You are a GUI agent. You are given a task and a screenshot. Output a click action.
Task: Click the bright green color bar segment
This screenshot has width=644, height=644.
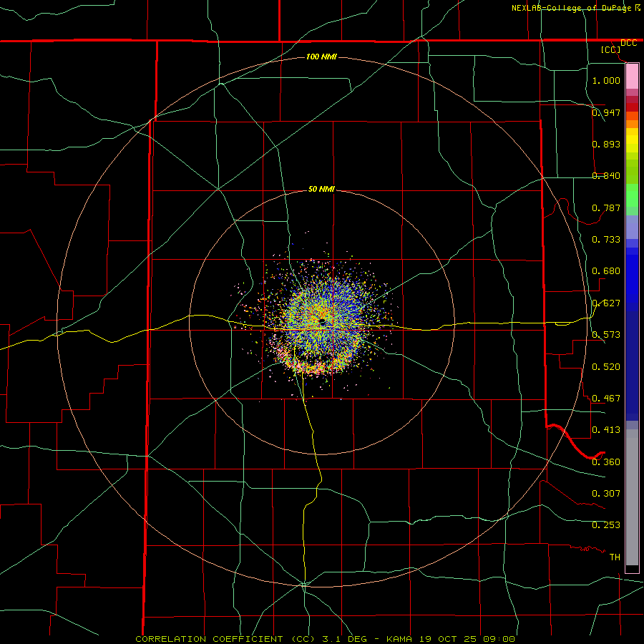[x=632, y=195]
